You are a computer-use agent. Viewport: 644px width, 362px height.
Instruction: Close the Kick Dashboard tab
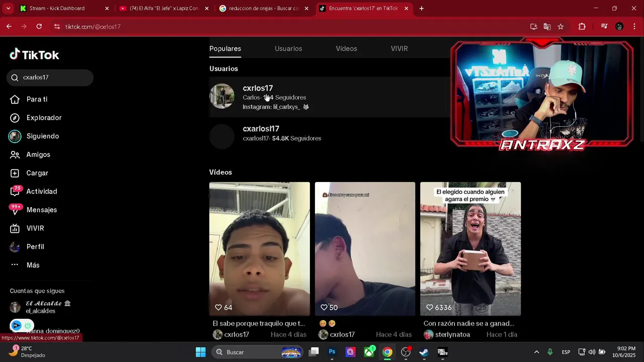[107, 9]
